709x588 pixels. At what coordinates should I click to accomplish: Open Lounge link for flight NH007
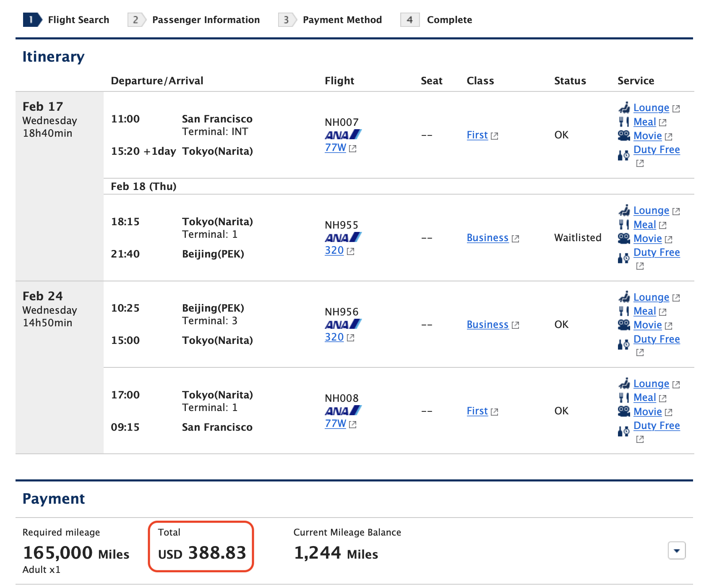[x=651, y=108]
